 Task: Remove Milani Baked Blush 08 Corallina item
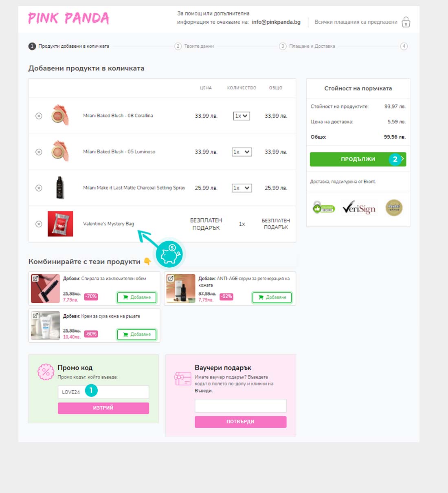[39, 116]
